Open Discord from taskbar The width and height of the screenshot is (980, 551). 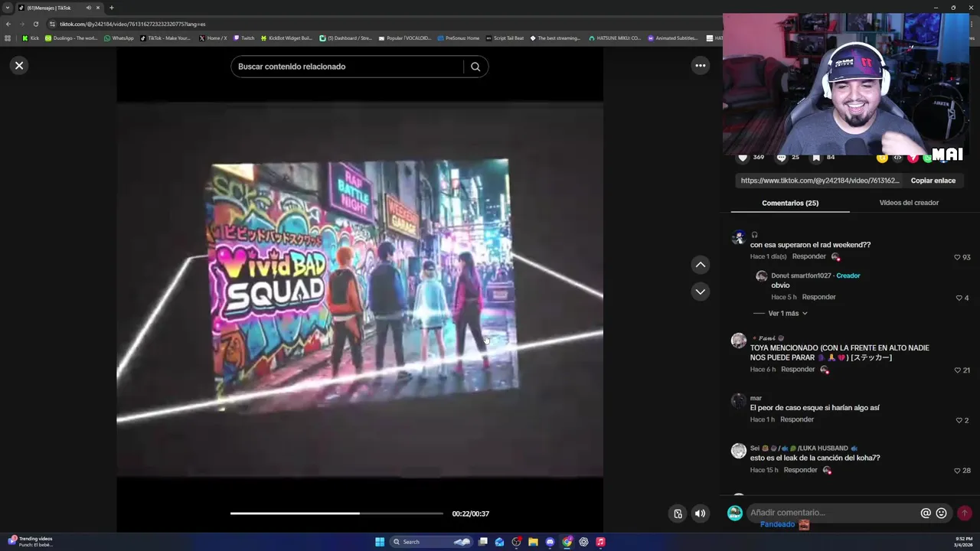pyautogui.click(x=550, y=542)
